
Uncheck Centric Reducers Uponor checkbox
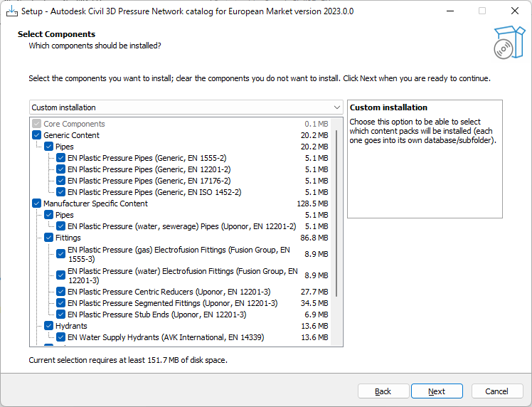(60, 292)
